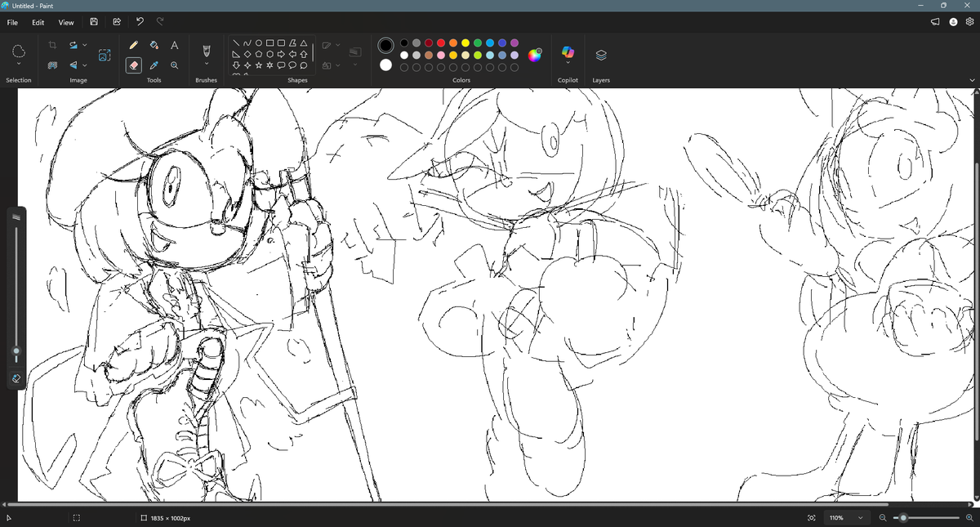Open the Layers panel
The width and height of the screenshot is (980, 527).
coord(601,55)
